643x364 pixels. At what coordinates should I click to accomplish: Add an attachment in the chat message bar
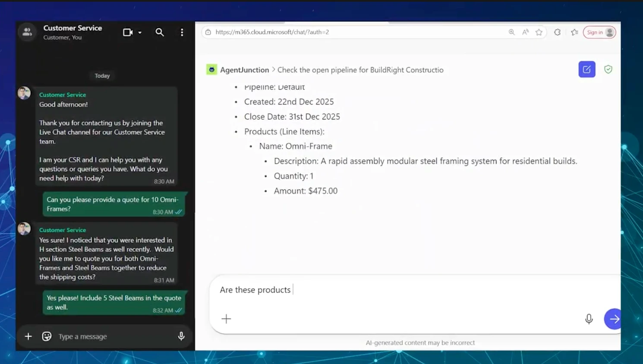[x=28, y=336]
